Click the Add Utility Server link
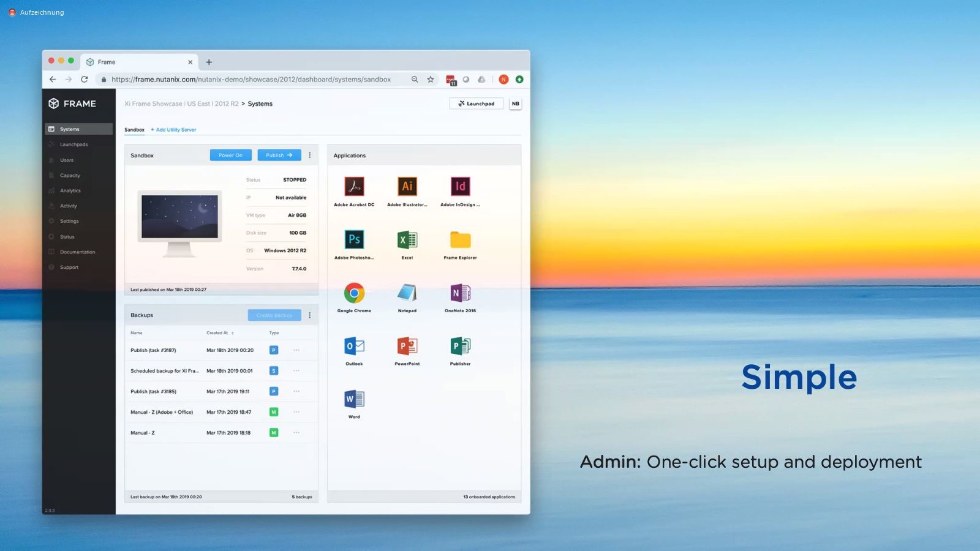Viewport: 980px width, 551px height. click(174, 130)
